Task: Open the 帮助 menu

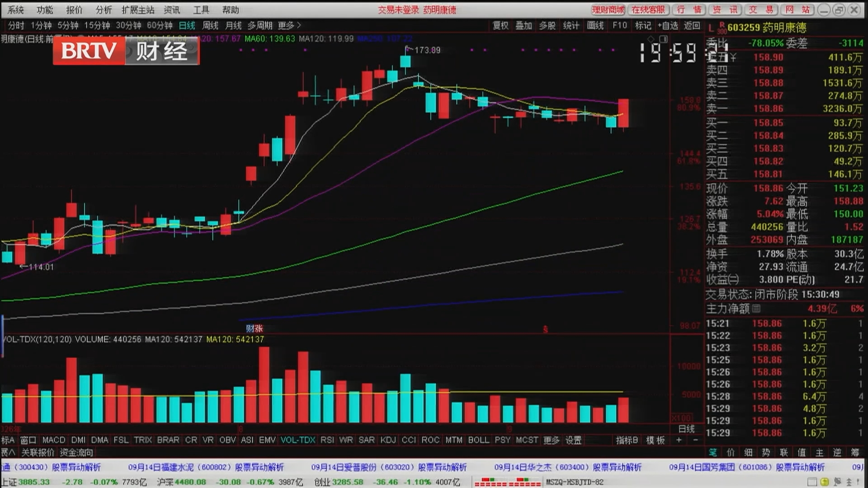Action: [x=231, y=10]
